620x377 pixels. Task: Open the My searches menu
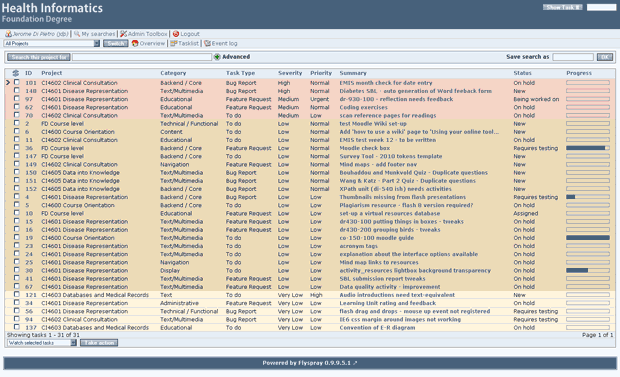98,34
